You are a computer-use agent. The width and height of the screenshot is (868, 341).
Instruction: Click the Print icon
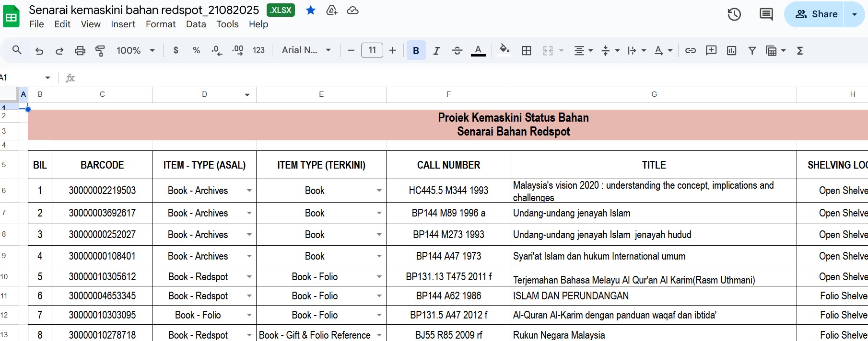pos(80,51)
